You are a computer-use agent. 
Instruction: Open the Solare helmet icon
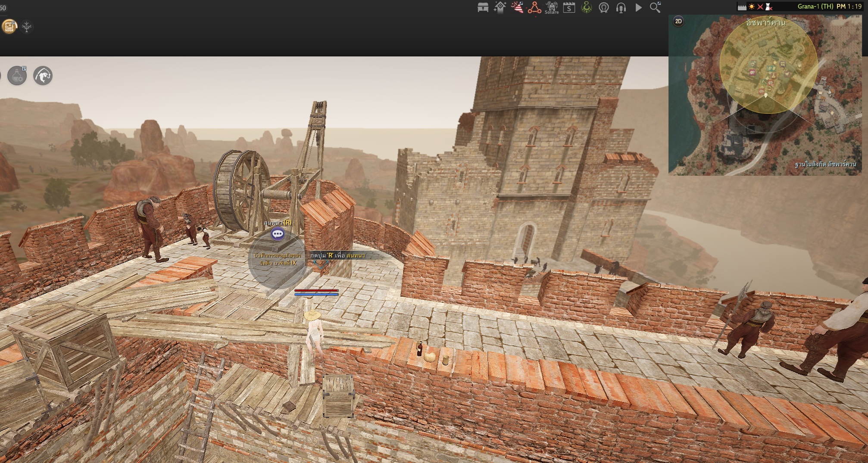coord(552,8)
